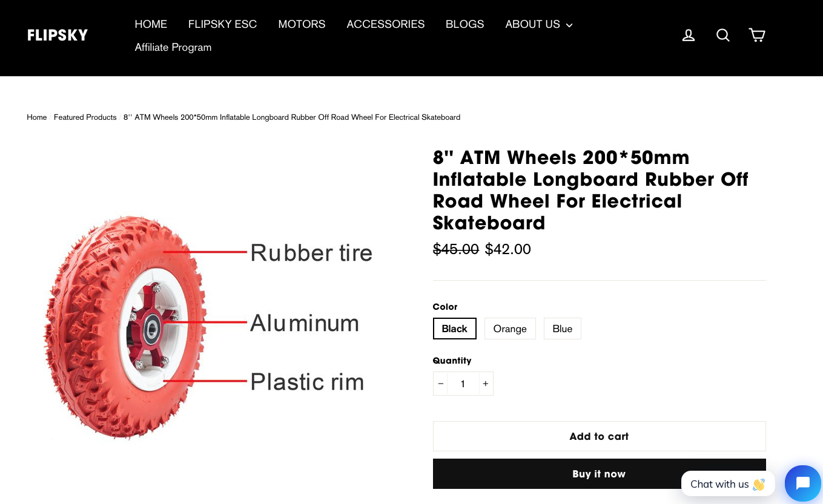
Task: Choose the Orange color option
Action: click(510, 329)
